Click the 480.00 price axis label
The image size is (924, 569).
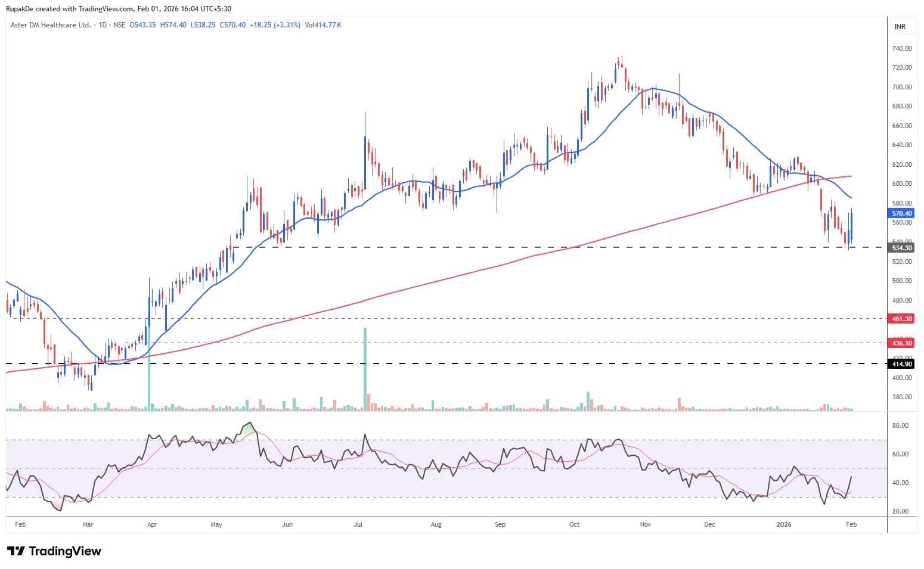[902, 300]
